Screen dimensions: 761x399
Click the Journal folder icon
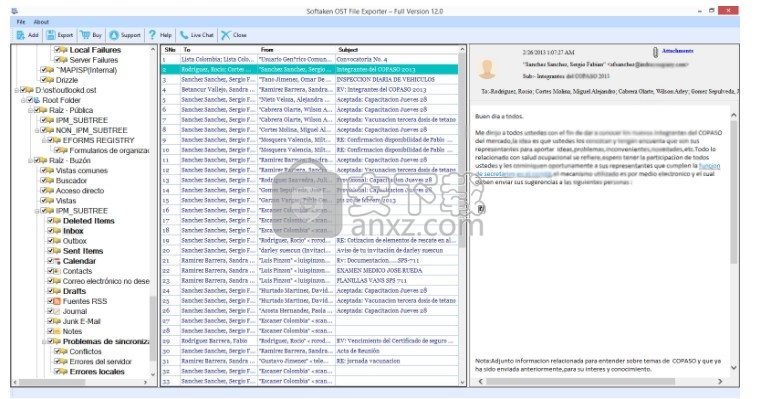click(57, 312)
